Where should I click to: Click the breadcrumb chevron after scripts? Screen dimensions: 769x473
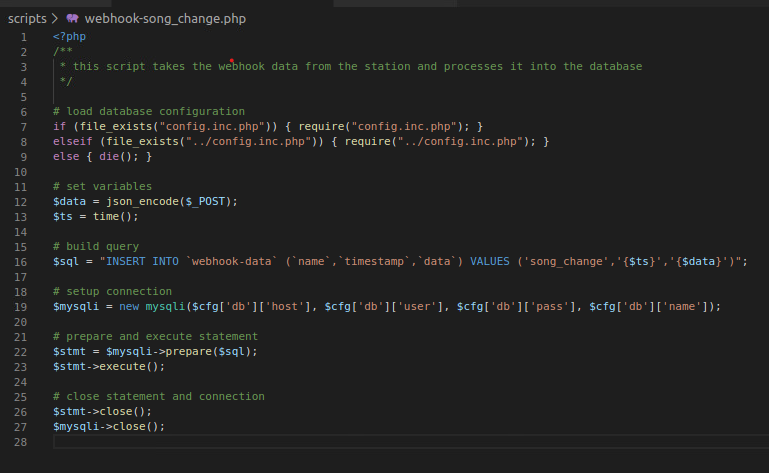(55, 19)
